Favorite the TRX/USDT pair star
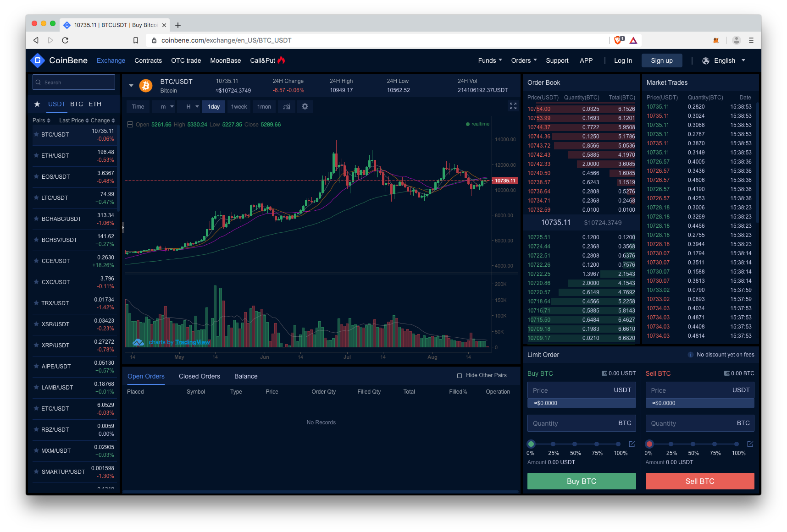The image size is (787, 532). pos(36,303)
